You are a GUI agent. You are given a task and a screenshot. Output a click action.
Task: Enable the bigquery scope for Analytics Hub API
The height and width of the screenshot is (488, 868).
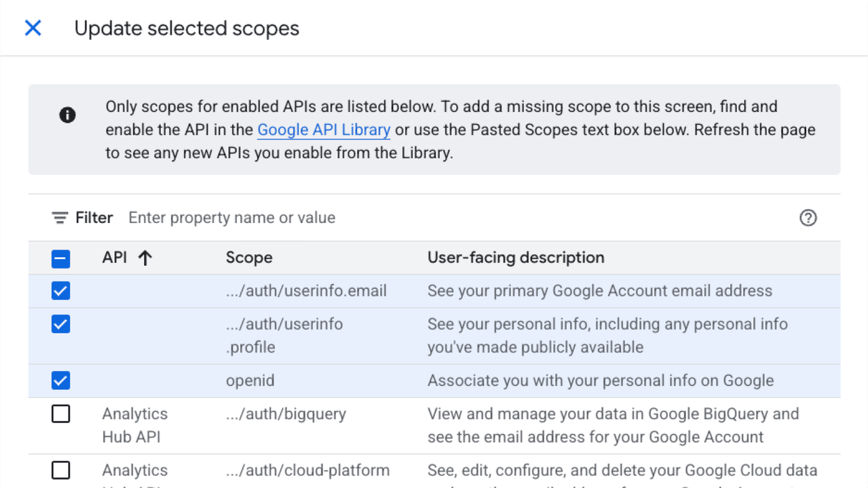60,413
